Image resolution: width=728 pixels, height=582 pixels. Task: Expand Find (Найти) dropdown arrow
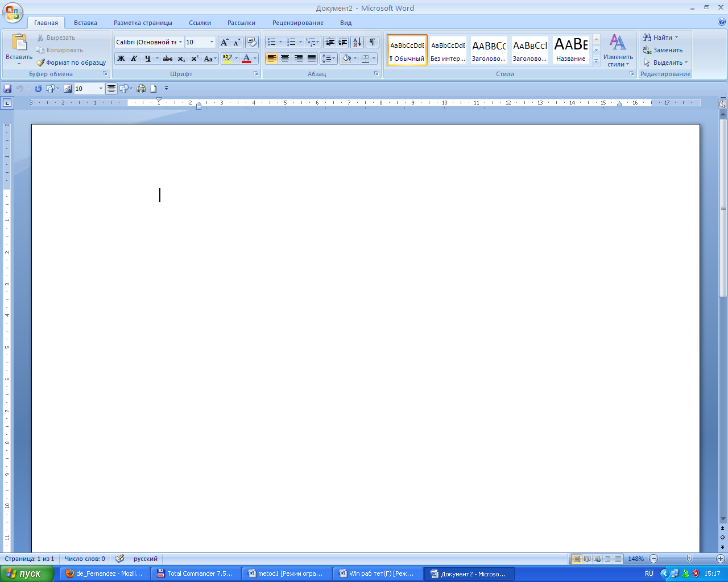point(676,38)
